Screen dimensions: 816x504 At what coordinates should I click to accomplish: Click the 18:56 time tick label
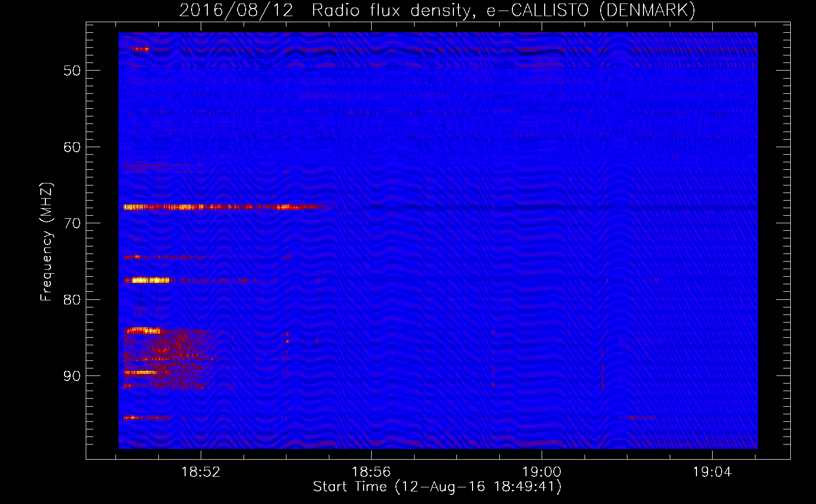[x=371, y=472]
